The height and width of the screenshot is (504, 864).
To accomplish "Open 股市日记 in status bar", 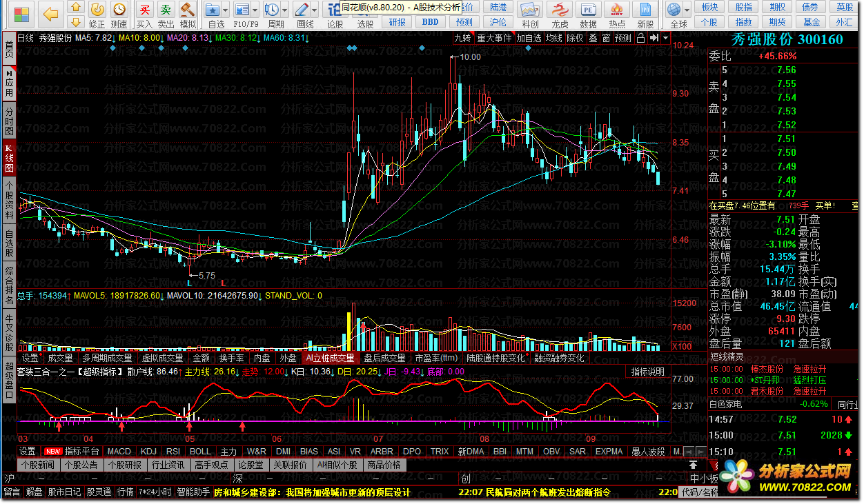I will click(x=65, y=492).
